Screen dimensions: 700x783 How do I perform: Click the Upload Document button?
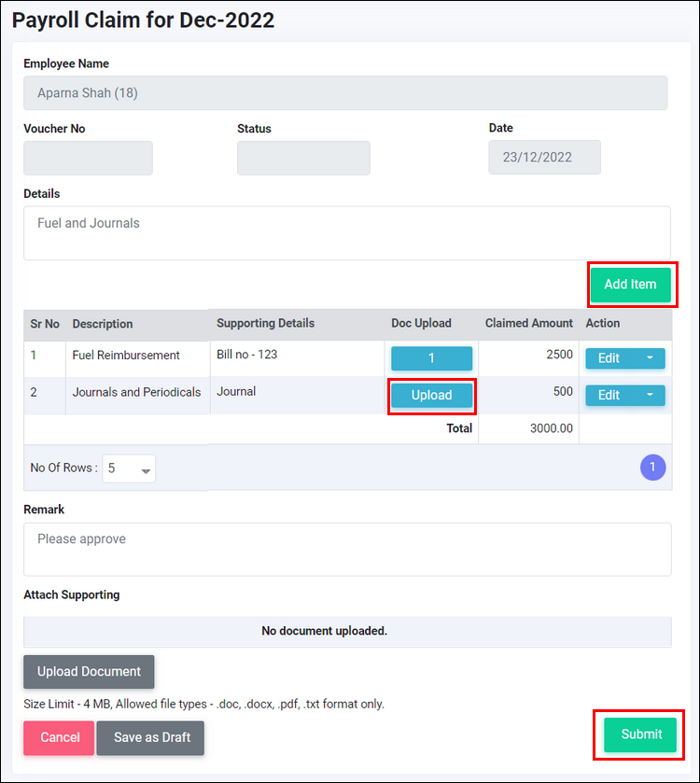pos(89,671)
